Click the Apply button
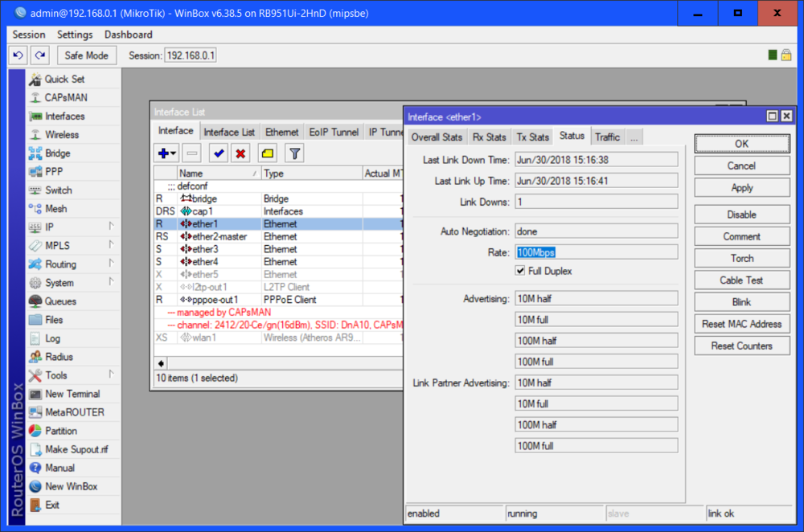Image resolution: width=804 pixels, height=532 pixels. (742, 188)
